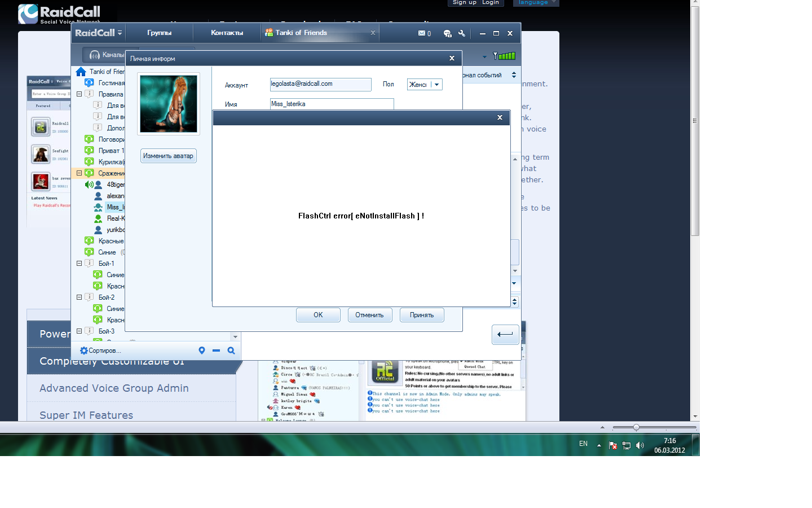Viewport: 812px width, 508px height.
Task: Switch to the Группы tab
Action: coord(159,33)
